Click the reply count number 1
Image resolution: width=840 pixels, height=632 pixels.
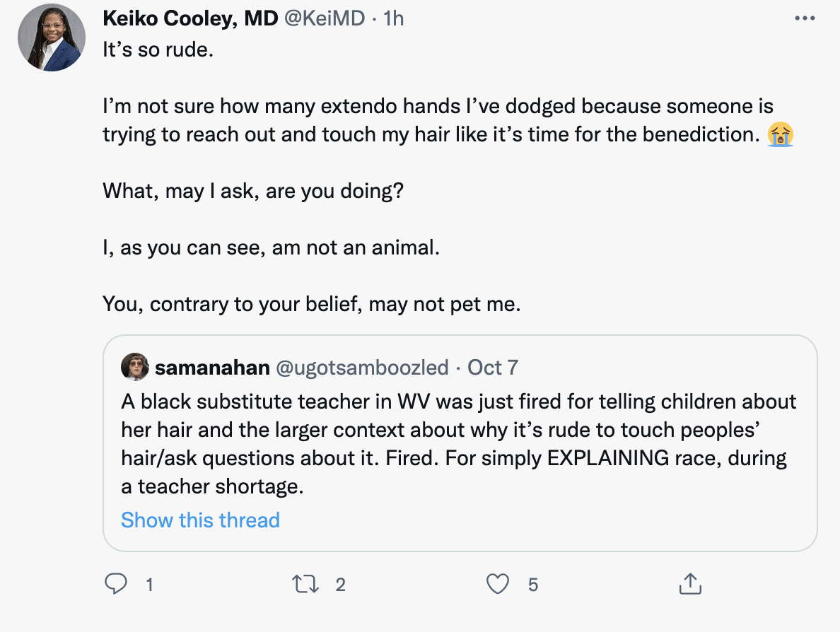click(149, 585)
